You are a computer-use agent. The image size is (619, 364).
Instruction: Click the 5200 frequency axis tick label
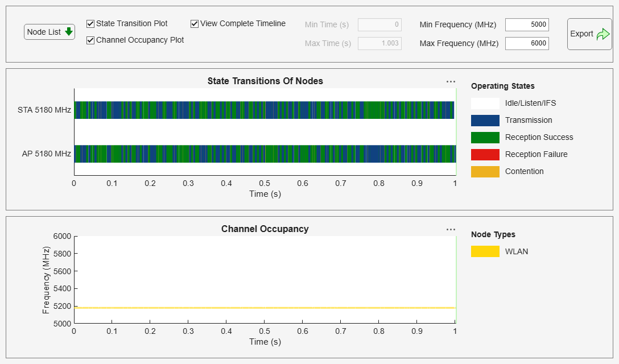(63, 306)
